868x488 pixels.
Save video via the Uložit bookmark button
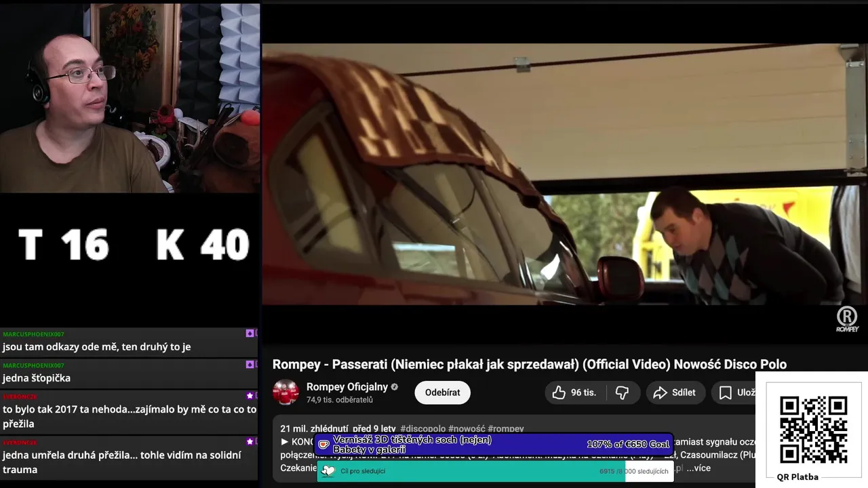pos(734,392)
